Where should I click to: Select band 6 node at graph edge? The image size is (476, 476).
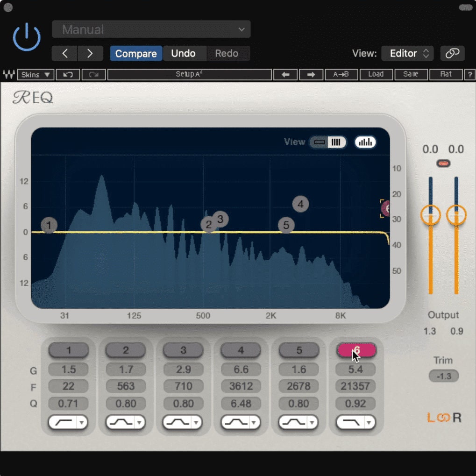click(385, 208)
